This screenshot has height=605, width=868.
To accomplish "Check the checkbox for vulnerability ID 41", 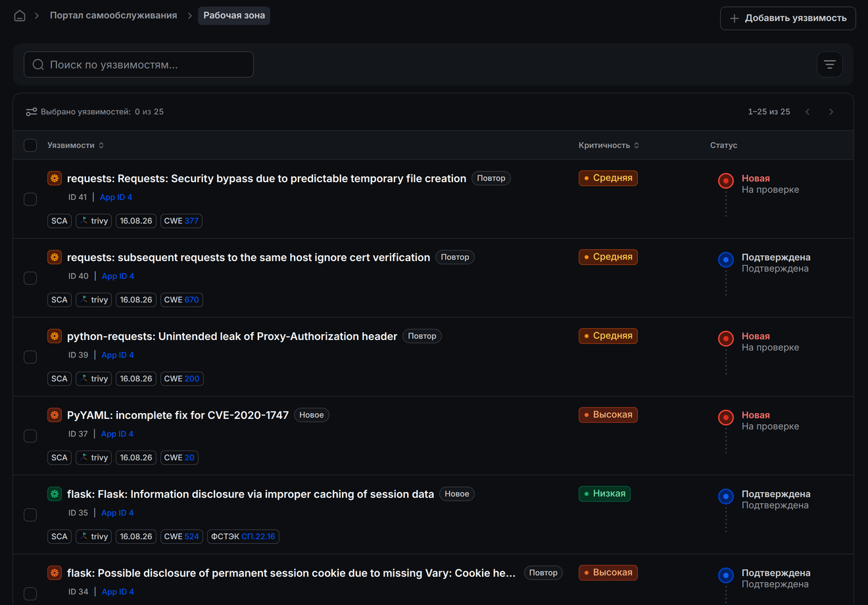I will [30, 199].
